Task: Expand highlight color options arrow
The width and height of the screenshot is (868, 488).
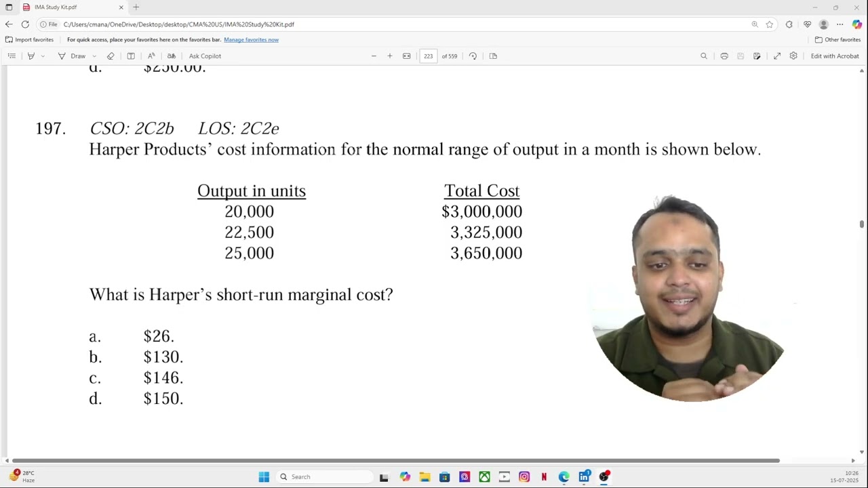Action: tap(42, 56)
